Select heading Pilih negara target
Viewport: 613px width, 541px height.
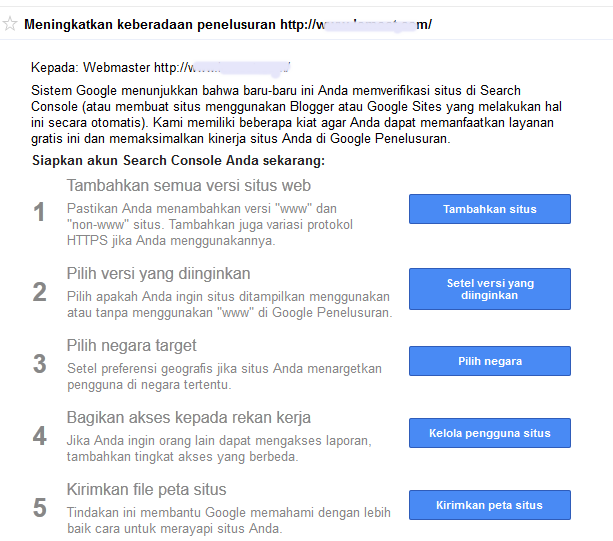pos(131,346)
